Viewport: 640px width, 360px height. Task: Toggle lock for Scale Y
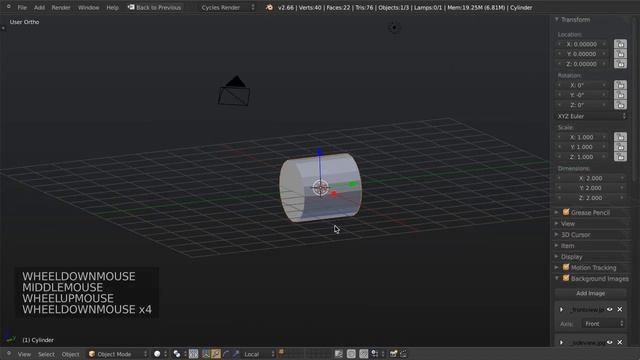pos(620,147)
